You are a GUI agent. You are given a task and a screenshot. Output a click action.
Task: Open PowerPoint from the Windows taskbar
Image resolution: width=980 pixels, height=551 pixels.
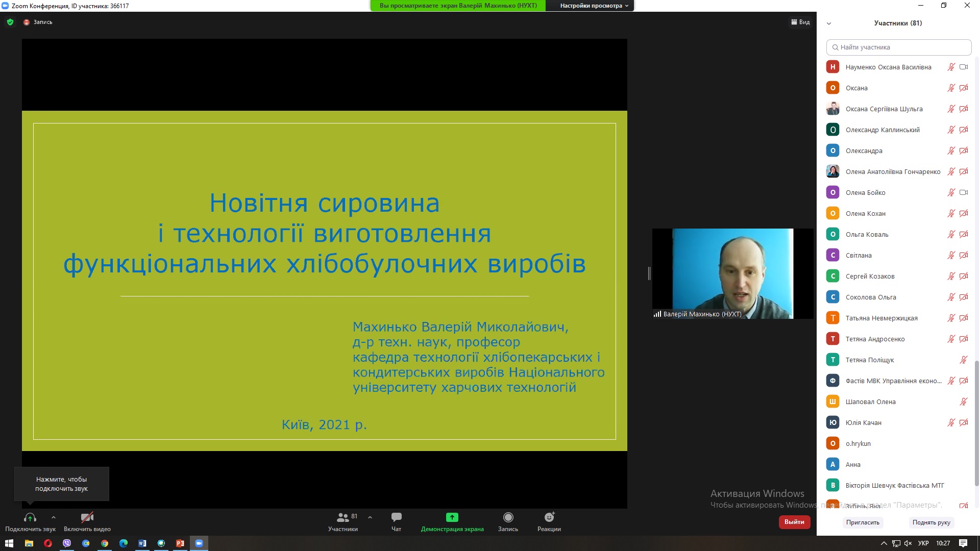tap(180, 543)
